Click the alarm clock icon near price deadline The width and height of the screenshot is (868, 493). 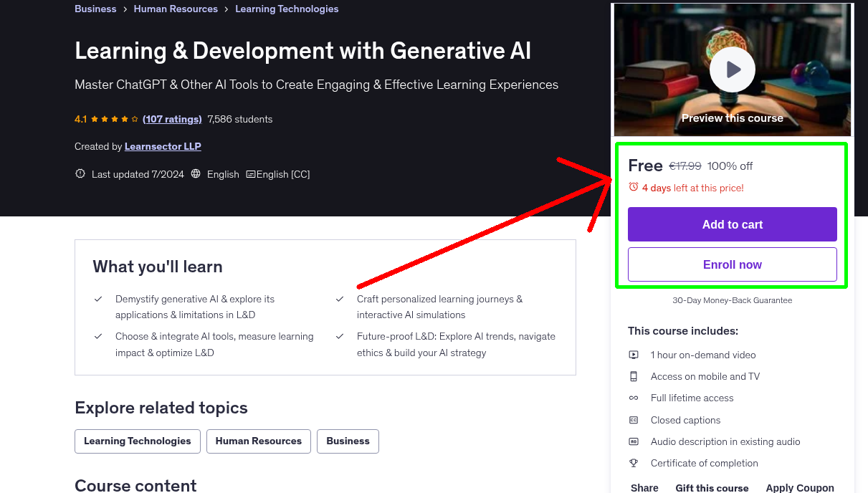[x=633, y=187]
